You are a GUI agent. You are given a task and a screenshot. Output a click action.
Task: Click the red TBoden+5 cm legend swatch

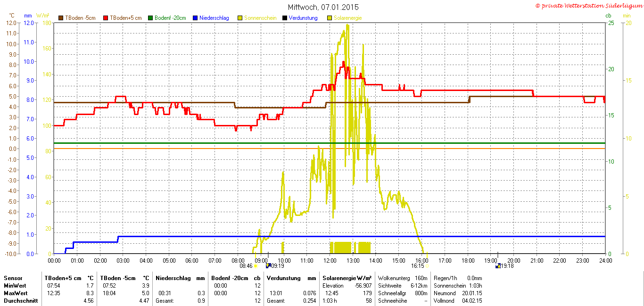[x=105, y=18]
